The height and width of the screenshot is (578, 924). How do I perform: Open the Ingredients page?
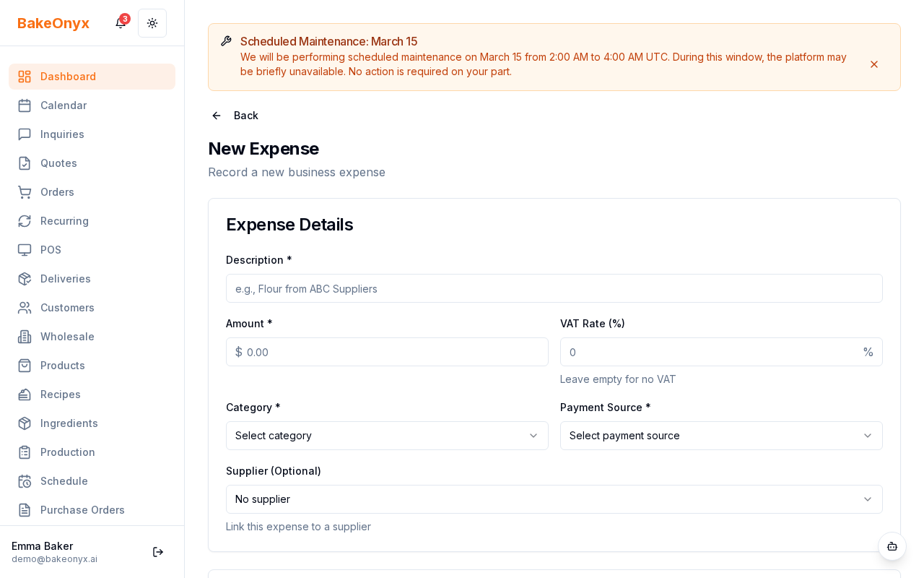tap(69, 423)
